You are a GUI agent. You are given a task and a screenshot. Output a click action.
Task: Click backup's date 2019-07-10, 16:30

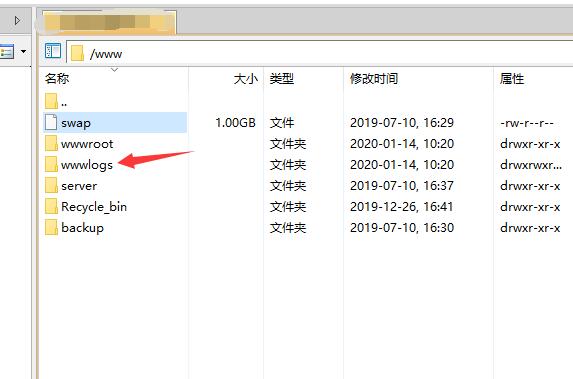tap(402, 228)
